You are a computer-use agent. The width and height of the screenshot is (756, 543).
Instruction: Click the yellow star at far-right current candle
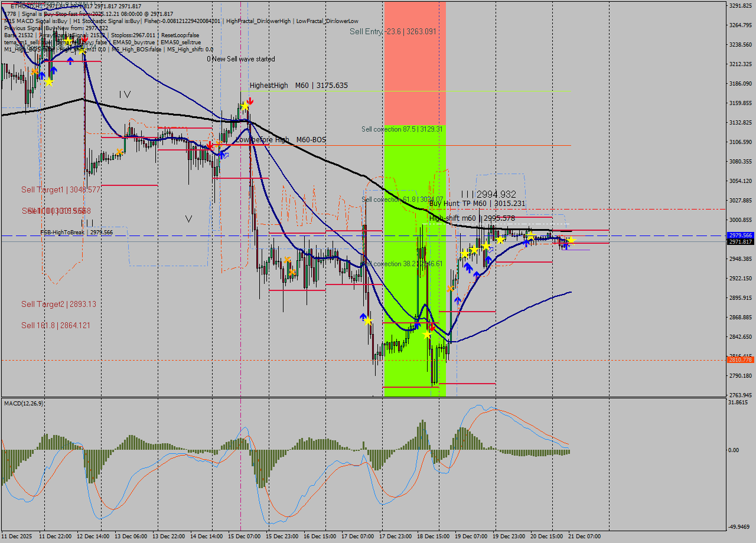point(571,240)
